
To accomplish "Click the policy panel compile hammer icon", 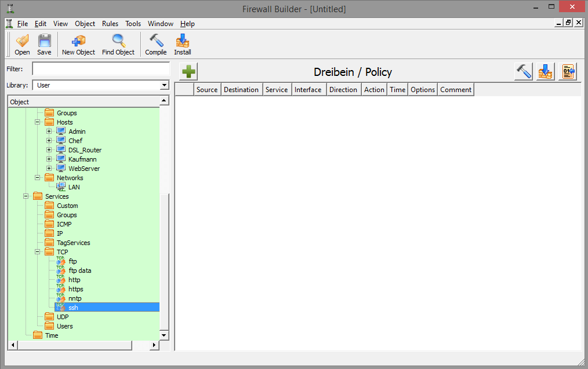I will [524, 72].
